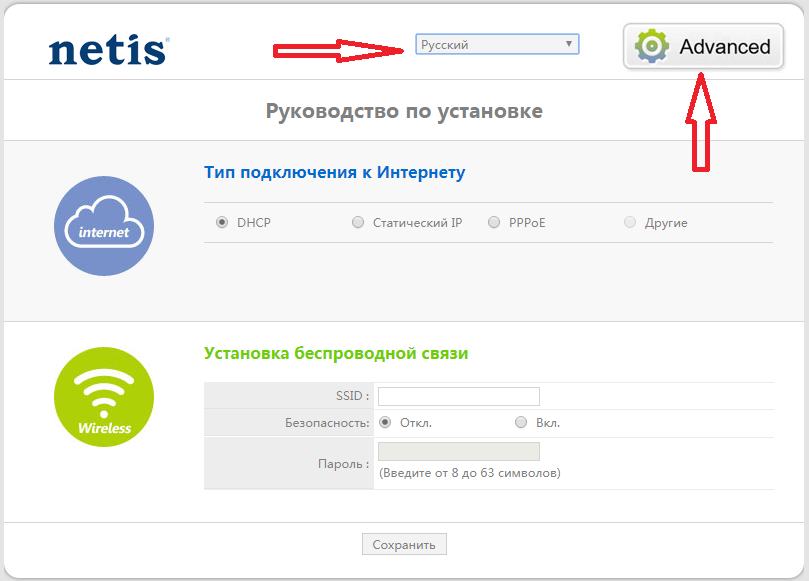Screen dimensions: 809x581
Task: Click the green Wireless wifi icon
Action: click(x=104, y=397)
